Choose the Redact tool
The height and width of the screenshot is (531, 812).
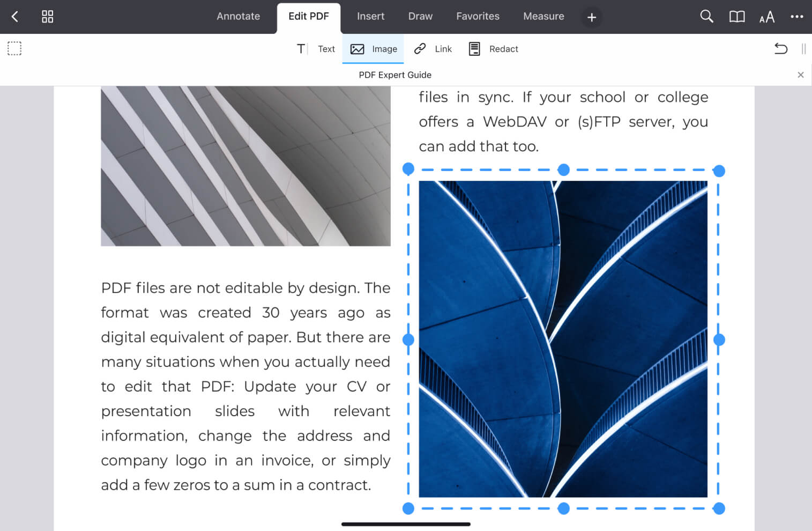pyautogui.click(x=494, y=49)
